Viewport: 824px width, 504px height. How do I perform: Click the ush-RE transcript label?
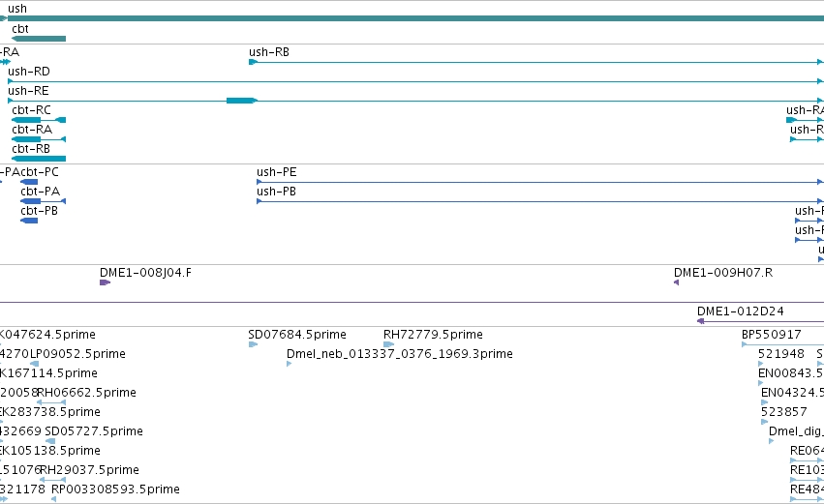point(28,91)
